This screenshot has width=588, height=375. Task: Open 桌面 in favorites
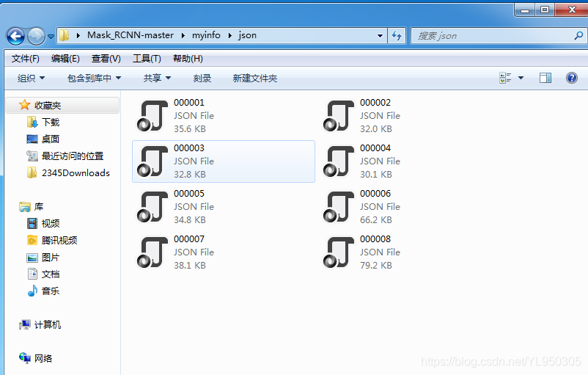tap(51, 139)
